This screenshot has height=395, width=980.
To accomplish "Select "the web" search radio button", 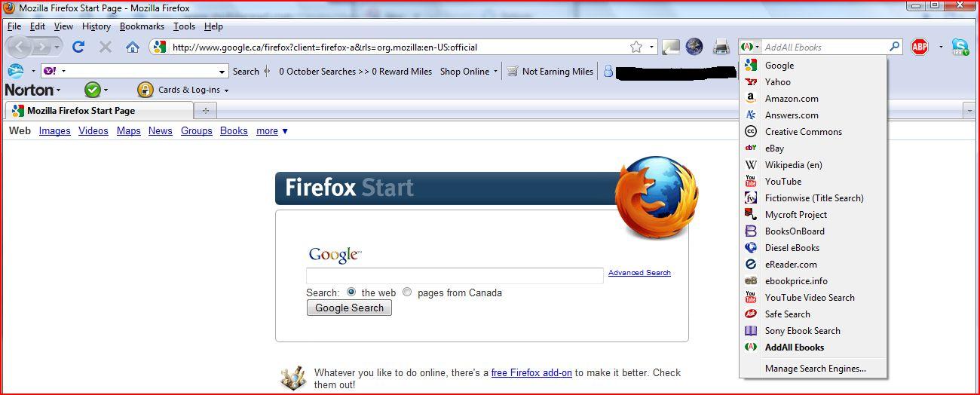I will (x=351, y=292).
